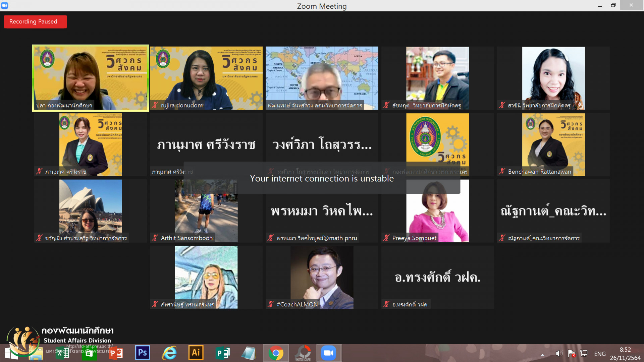Show hidden system tray icons arrow
This screenshot has height=362, width=644.
542,354
